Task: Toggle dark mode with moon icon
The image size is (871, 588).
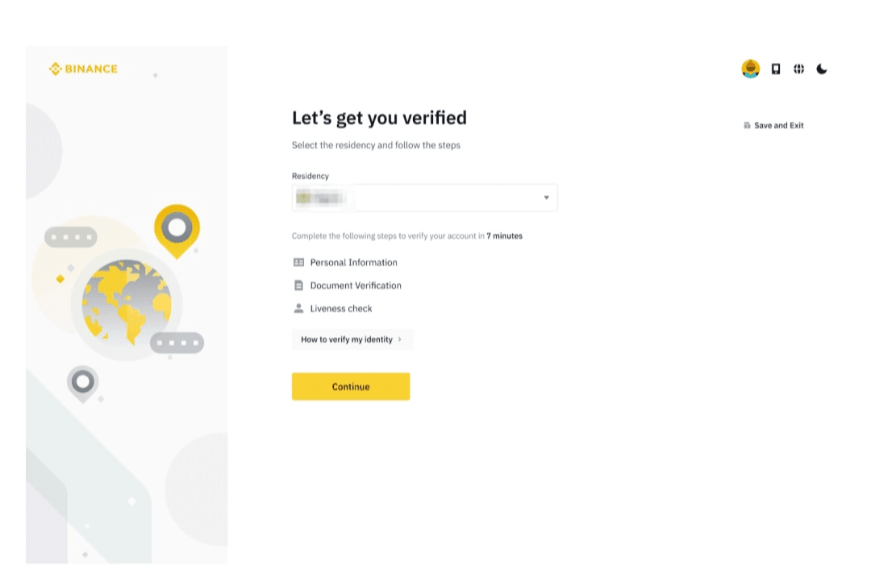Action: pyautogui.click(x=822, y=69)
